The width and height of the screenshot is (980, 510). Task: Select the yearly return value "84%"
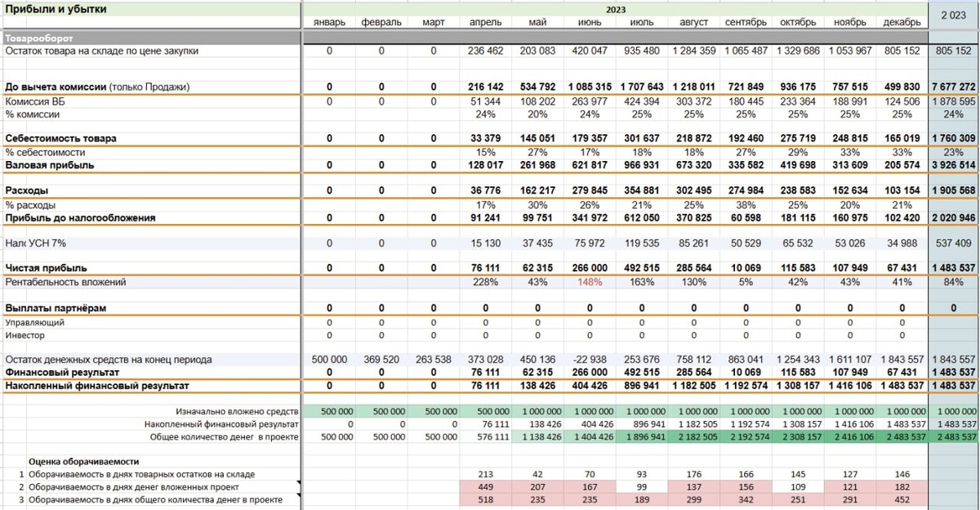(x=954, y=282)
